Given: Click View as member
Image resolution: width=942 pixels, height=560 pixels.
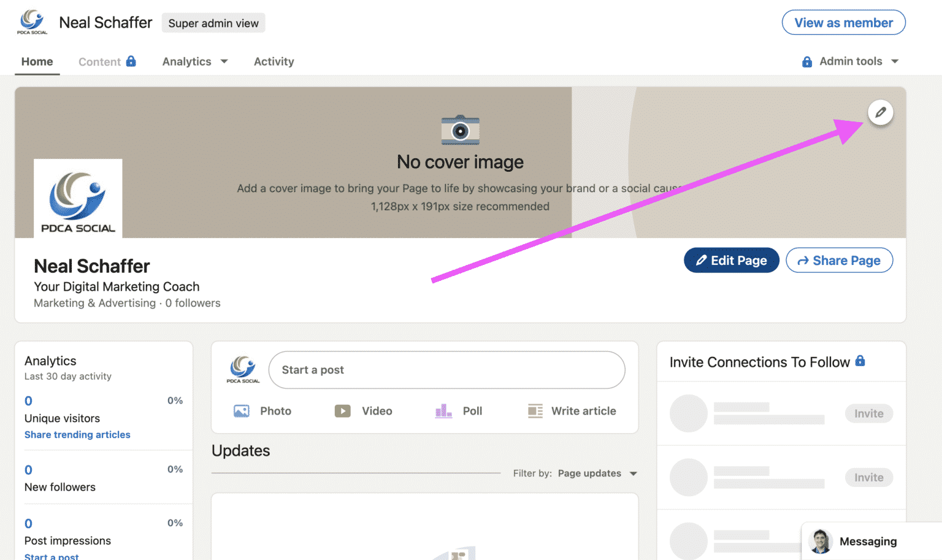Looking at the screenshot, I should (x=843, y=22).
